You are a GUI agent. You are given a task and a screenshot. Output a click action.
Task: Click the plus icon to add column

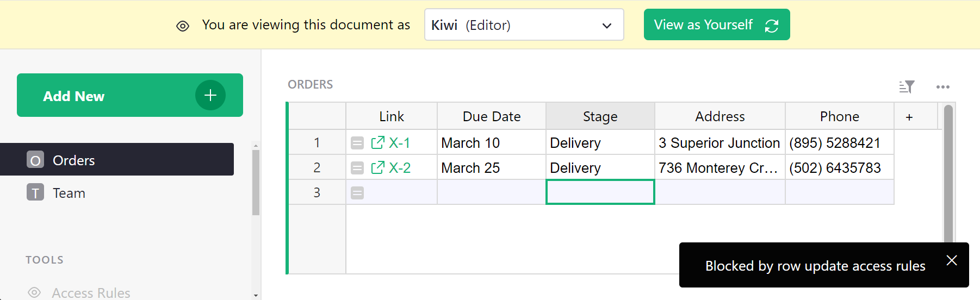(x=909, y=117)
